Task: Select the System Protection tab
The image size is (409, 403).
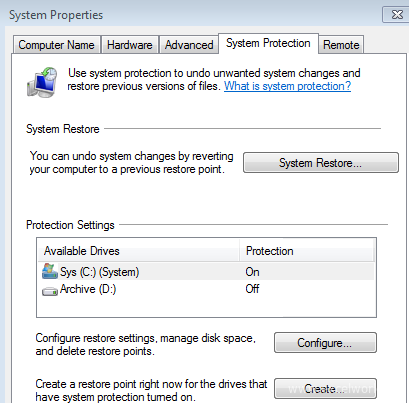Action: [268, 43]
